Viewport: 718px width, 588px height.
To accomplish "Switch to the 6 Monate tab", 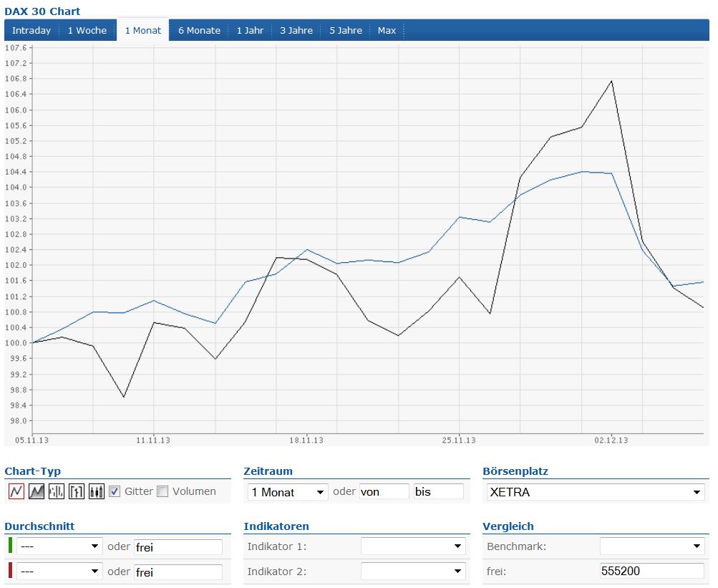I will (x=199, y=30).
